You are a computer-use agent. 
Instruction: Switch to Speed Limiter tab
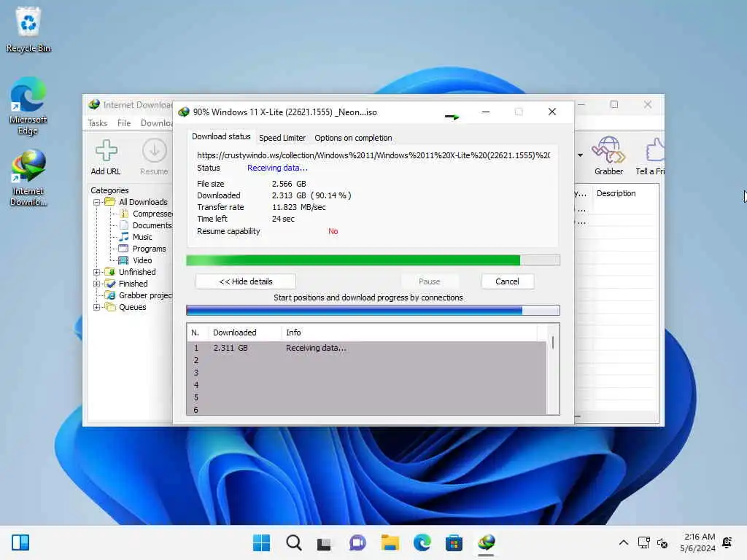(282, 138)
